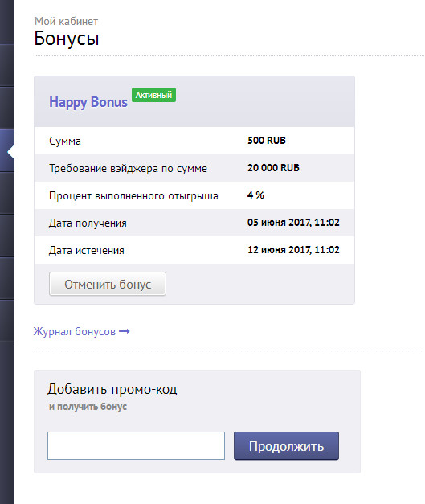Click the white pointer on active sidebar item

click(11, 151)
